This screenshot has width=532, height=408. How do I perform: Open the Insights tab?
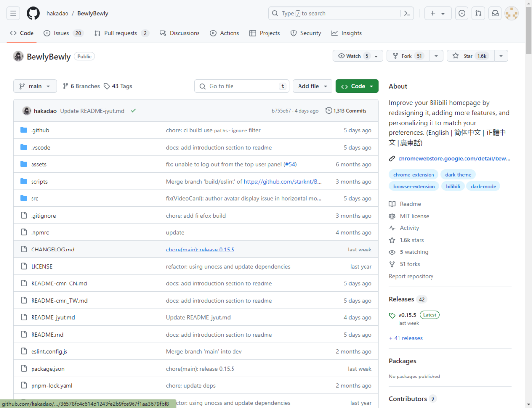pyautogui.click(x=346, y=33)
